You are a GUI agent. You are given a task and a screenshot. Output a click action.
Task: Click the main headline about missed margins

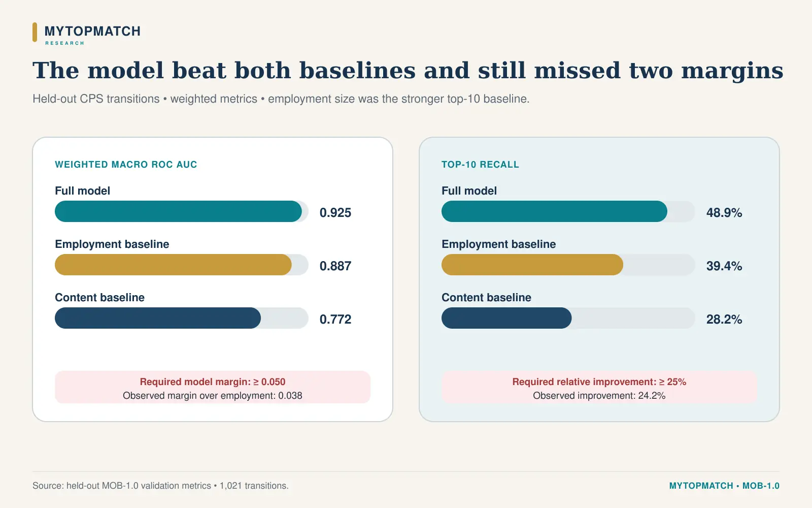(408, 71)
